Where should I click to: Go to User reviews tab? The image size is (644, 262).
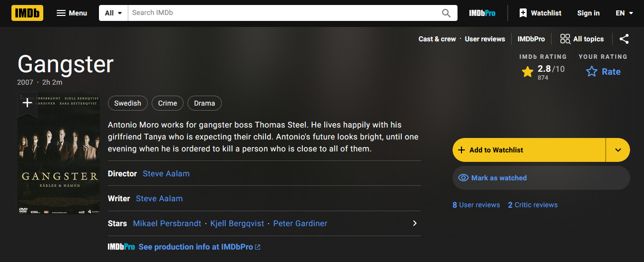(x=485, y=39)
